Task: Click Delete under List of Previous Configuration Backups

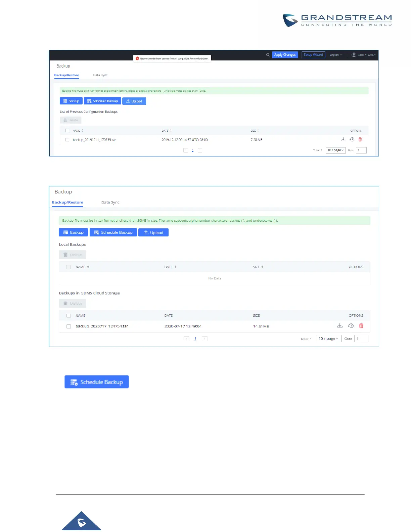Action: point(71,120)
